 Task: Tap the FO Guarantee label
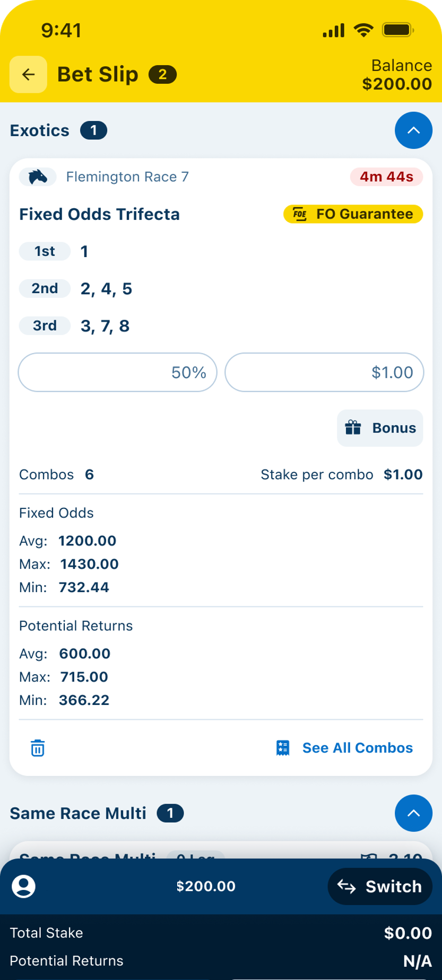pyautogui.click(x=365, y=214)
